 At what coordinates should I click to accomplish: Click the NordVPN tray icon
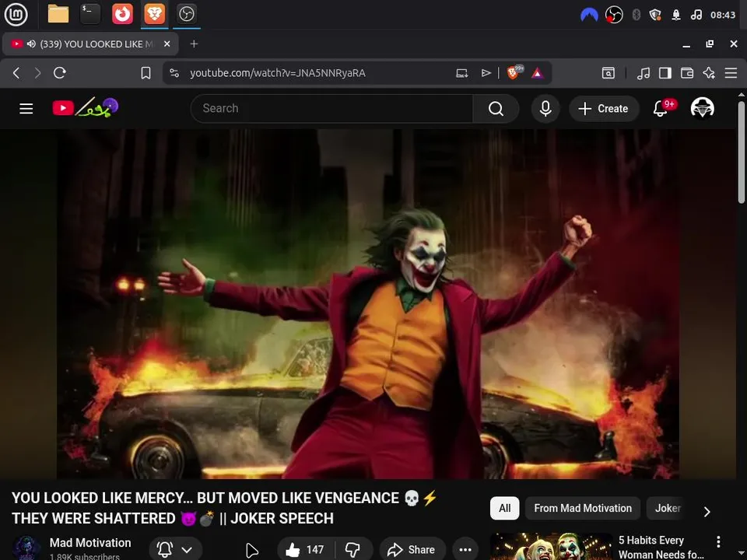[x=589, y=15]
